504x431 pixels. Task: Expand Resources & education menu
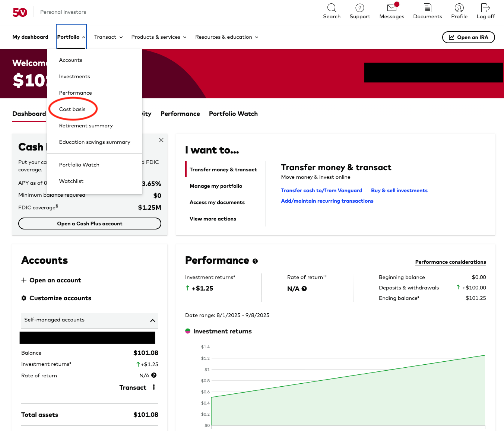227,37
